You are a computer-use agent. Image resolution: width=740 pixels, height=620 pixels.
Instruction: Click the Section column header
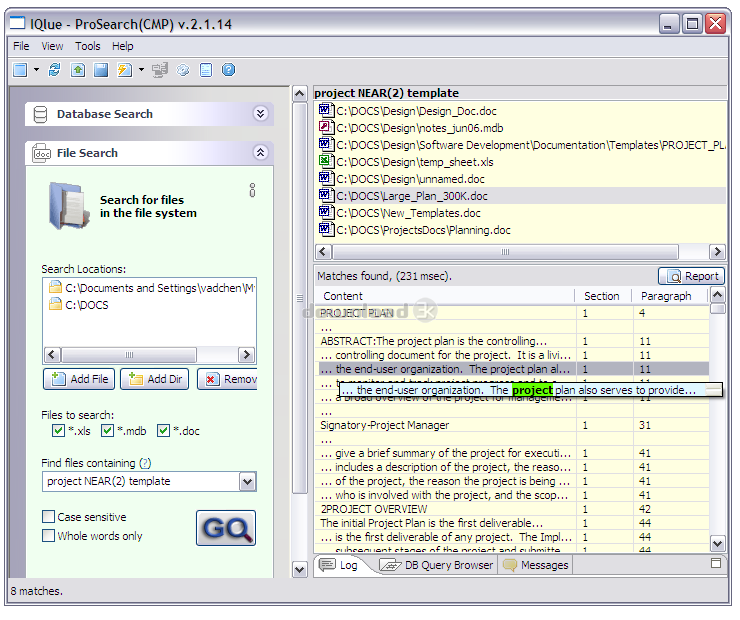click(x=603, y=296)
